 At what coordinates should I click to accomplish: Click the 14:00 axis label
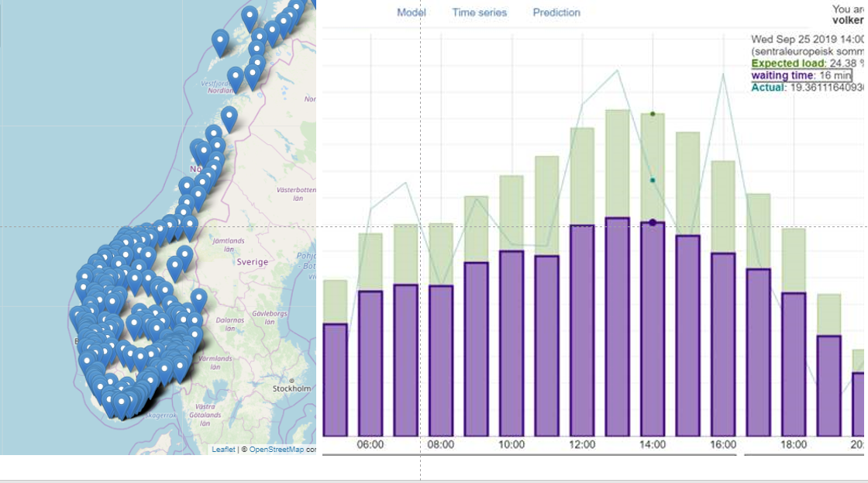653,444
